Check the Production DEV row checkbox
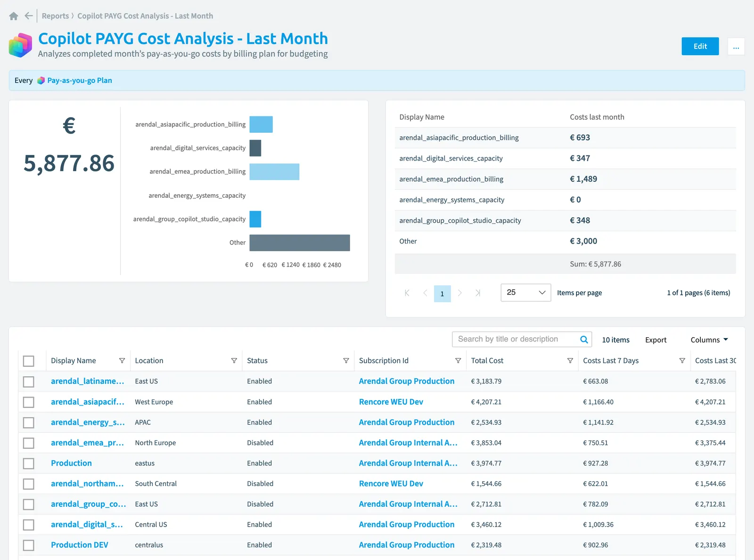754x560 pixels. [x=29, y=545]
